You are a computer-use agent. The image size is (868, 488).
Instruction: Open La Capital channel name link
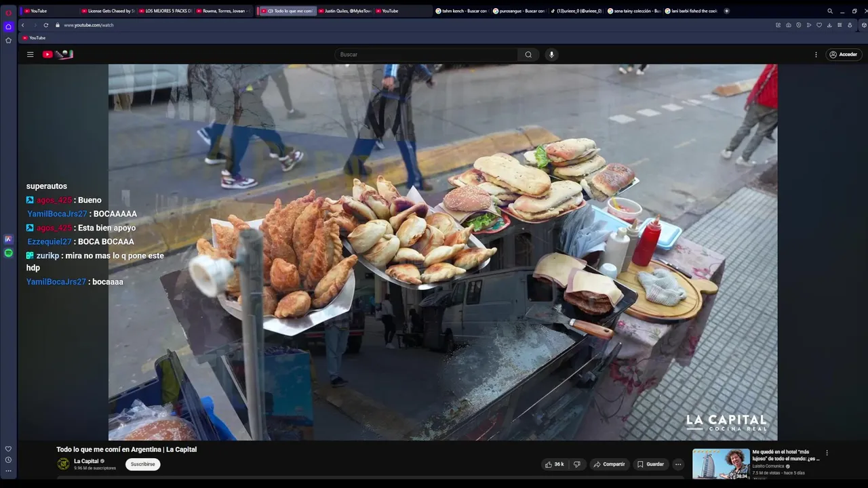86,461
